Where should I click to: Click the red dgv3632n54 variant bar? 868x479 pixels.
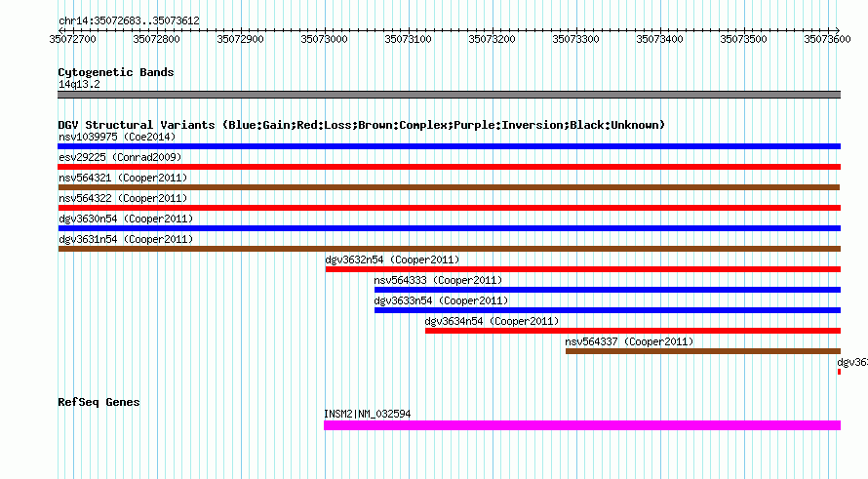[x=583, y=269]
